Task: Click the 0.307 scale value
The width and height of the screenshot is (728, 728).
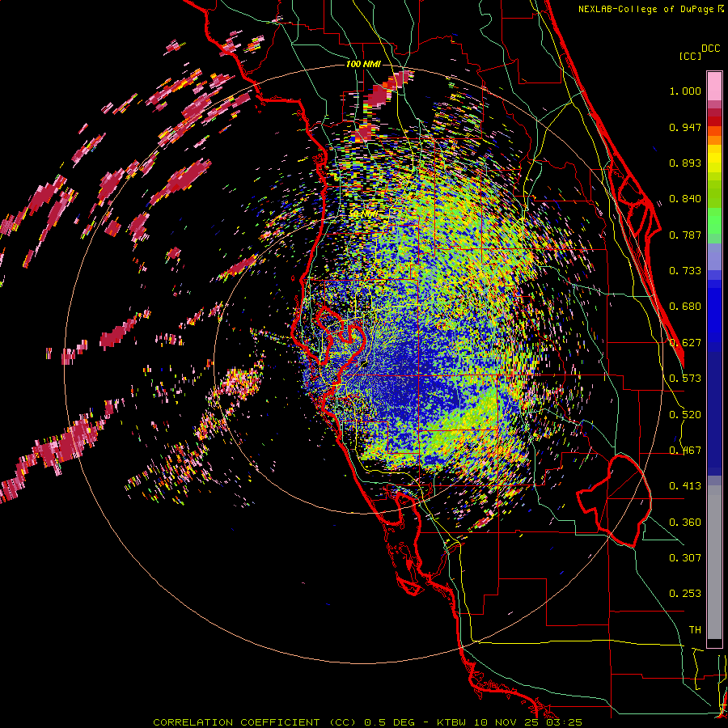Action: [x=685, y=558]
